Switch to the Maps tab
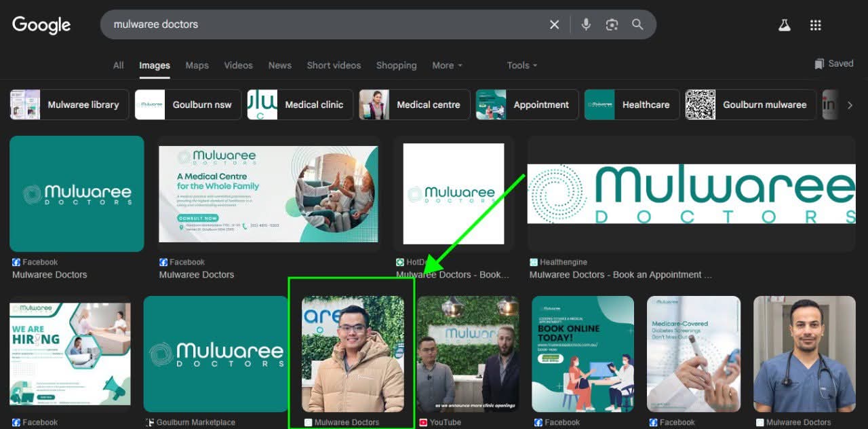 pos(197,65)
